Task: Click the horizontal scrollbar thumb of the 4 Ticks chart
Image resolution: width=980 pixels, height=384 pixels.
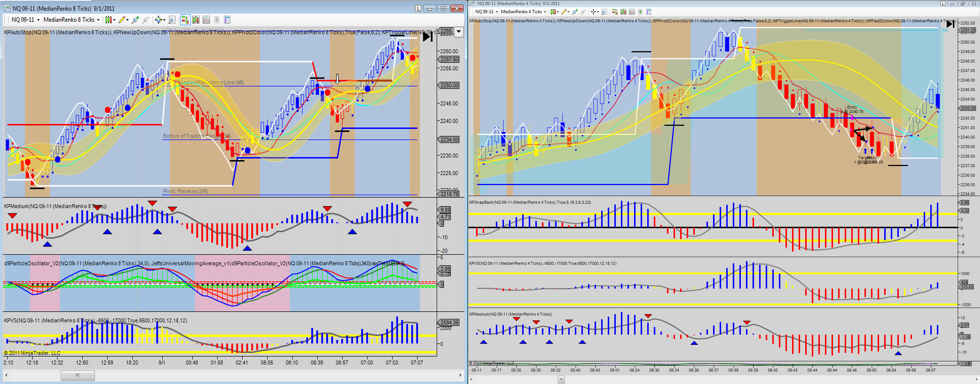Action: click(561, 380)
